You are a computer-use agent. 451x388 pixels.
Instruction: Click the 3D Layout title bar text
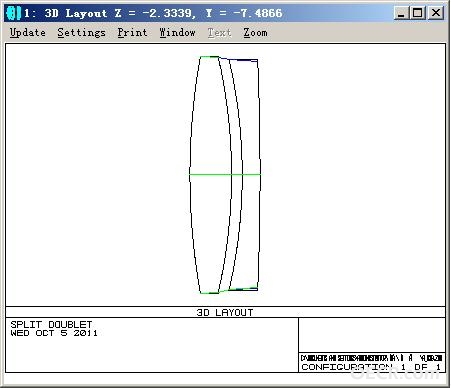pos(153,13)
